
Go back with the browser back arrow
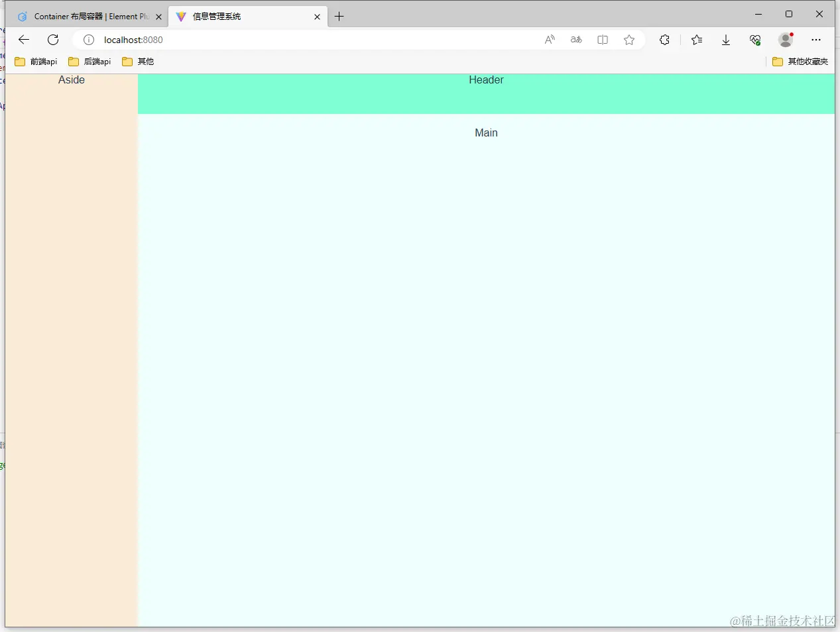(24, 40)
